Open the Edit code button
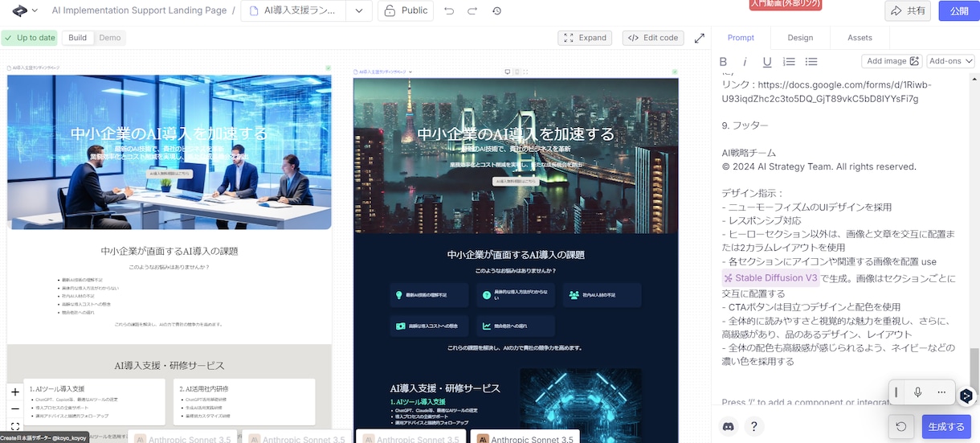Image resolution: width=980 pixels, height=443 pixels. point(653,38)
